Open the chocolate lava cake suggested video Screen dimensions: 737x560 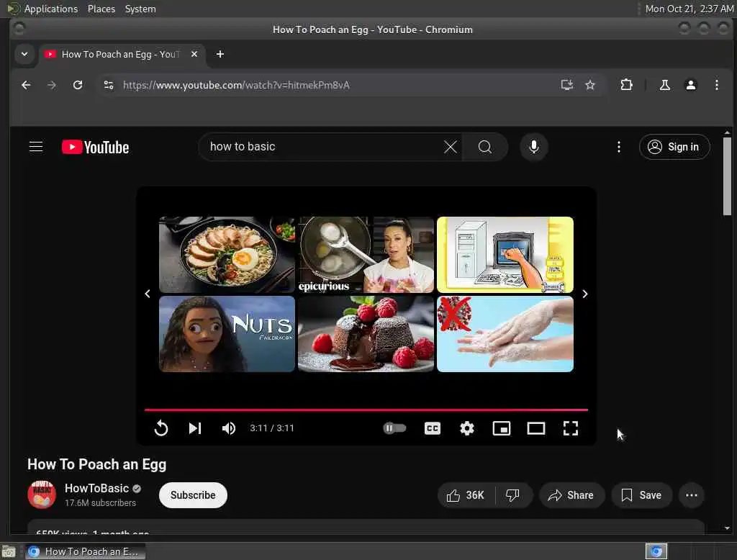(x=366, y=334)
